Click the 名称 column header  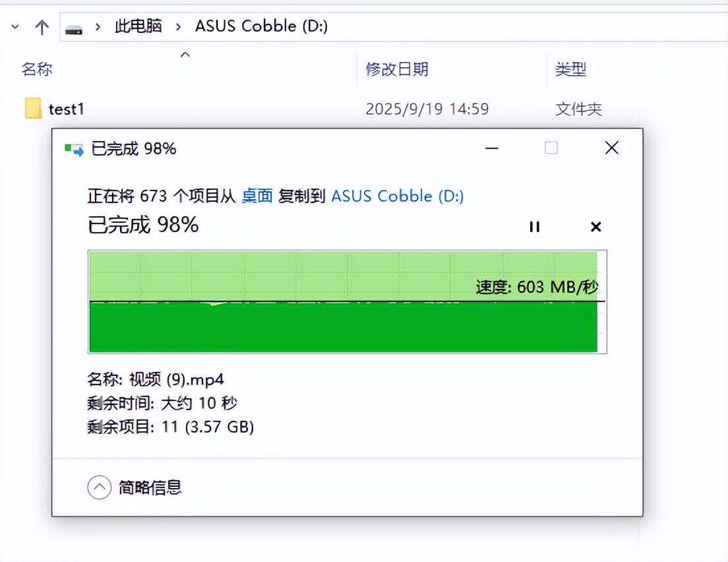point(38,69)
